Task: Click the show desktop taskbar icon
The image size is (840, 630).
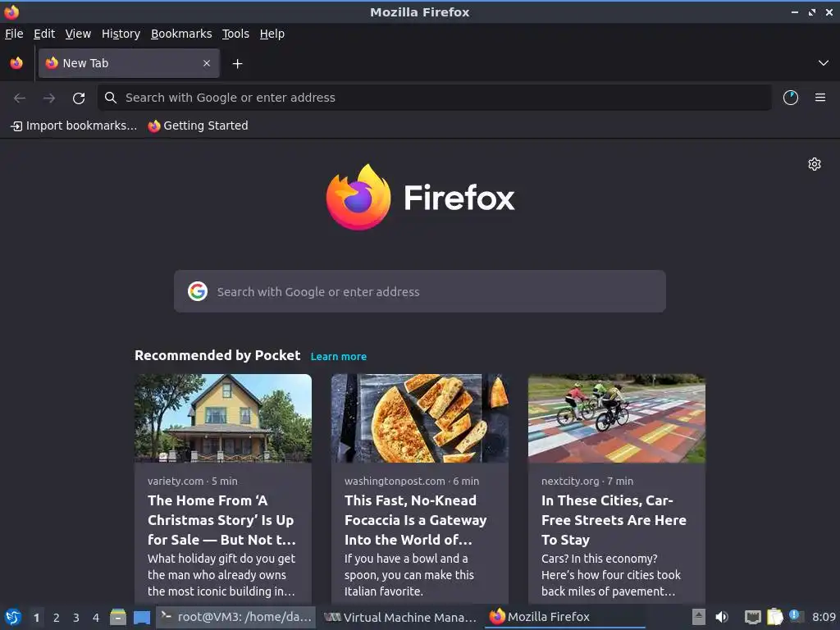Action: click(x=141, y=617)
